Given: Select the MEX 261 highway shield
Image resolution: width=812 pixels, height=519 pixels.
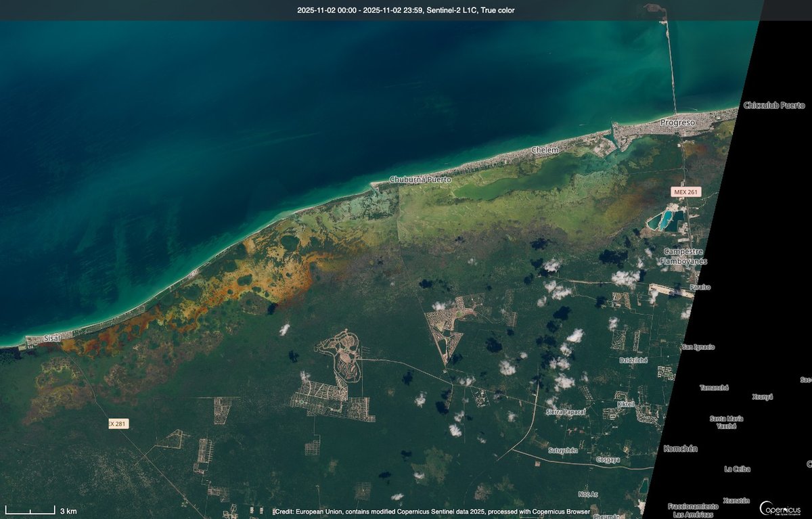Looking at the screenshot, I should pos(685,192).
